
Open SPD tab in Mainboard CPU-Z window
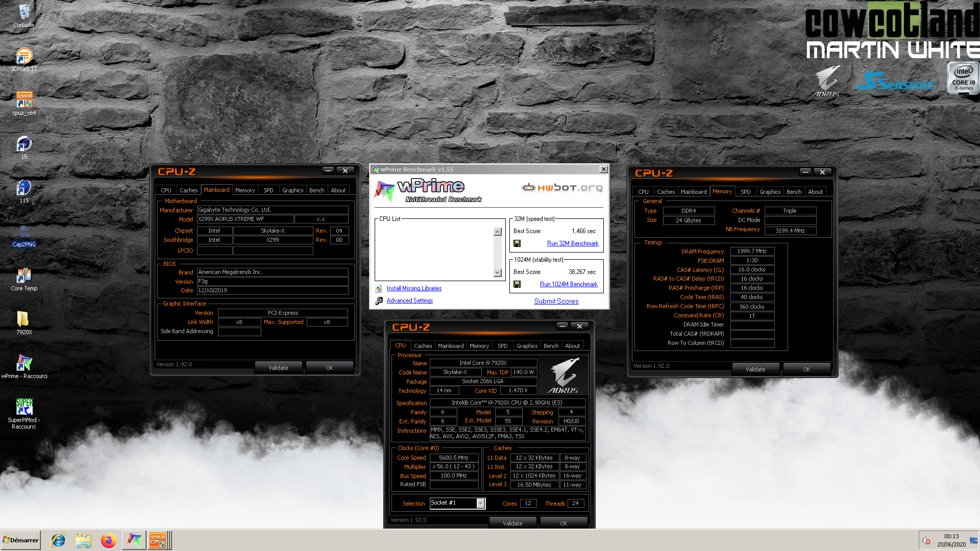click(268, 190)
